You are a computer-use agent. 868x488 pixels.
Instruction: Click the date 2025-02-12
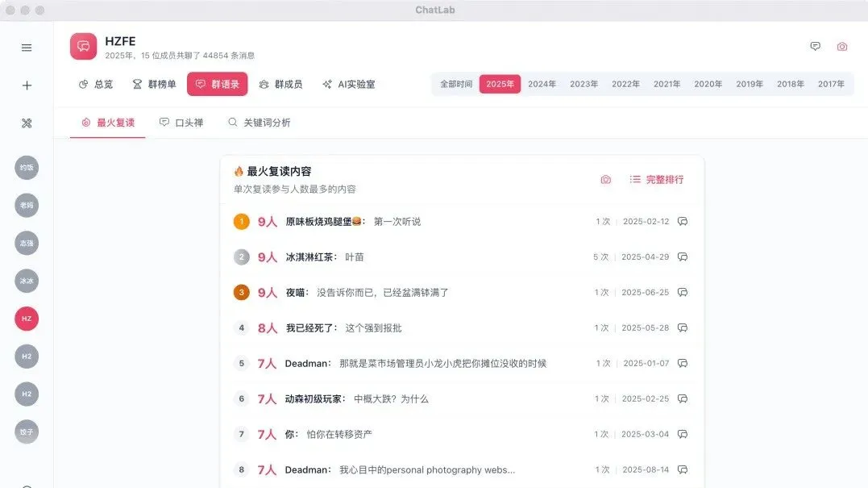pos(646,222)
